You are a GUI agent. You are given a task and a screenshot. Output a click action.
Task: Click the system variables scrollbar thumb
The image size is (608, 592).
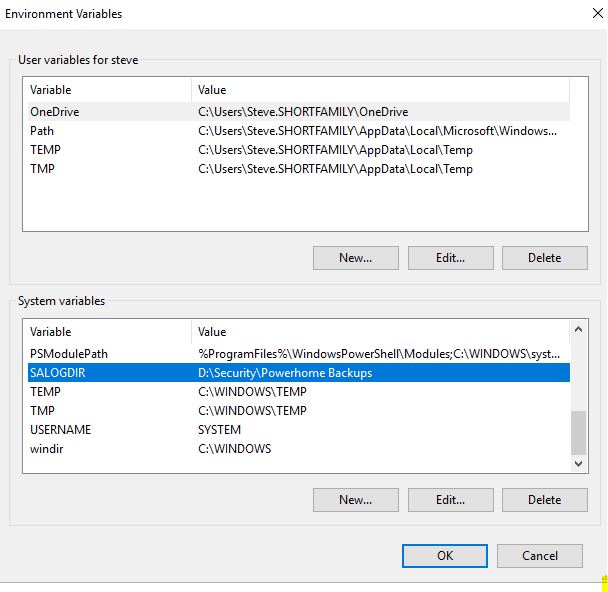[x=578, y=433]
